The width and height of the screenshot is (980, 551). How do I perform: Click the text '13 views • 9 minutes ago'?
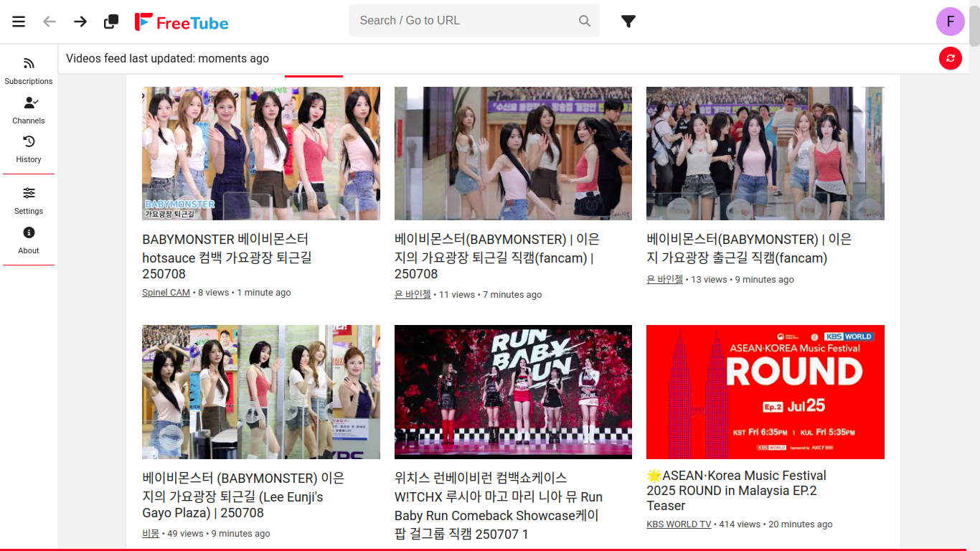tap(743, 280)
